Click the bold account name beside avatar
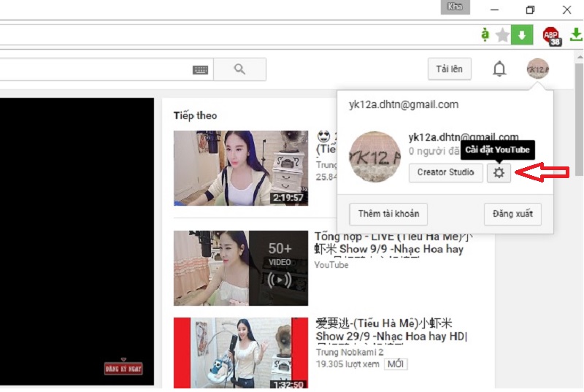This screenshot has width=584, height=392. coord(464,137)
